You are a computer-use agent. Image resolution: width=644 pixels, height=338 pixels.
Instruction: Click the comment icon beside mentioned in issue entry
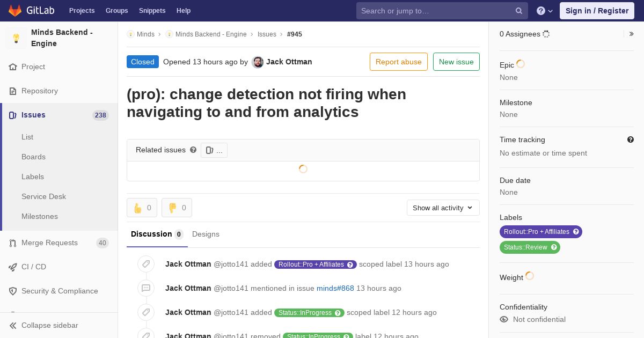click(x=146, y=288)
